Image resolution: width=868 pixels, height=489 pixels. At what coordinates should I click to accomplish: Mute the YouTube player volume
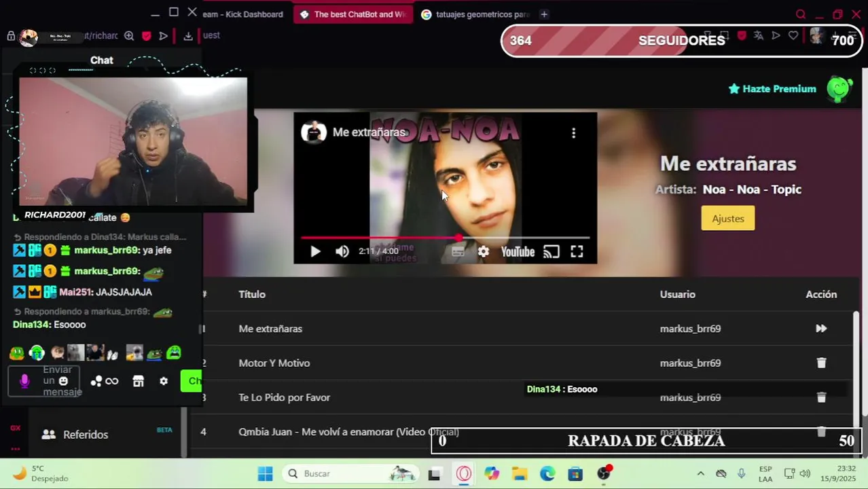342,252
